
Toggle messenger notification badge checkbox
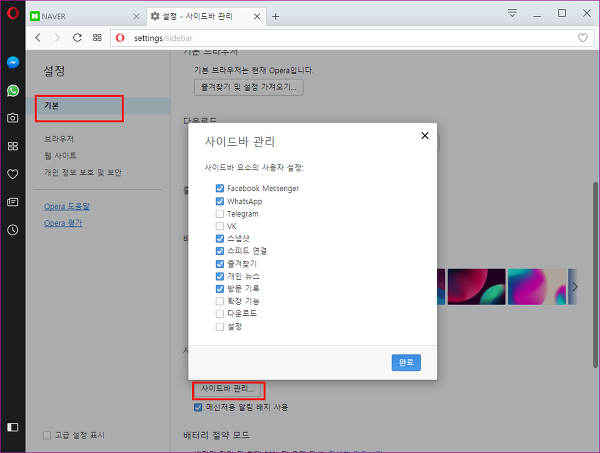pyautogui.click(x=198, y=407)
